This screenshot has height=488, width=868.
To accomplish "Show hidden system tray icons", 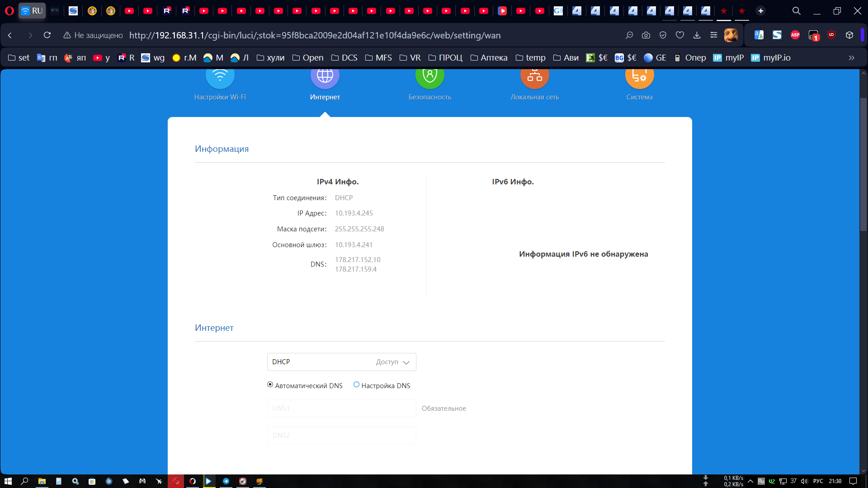I will point(750,481).
